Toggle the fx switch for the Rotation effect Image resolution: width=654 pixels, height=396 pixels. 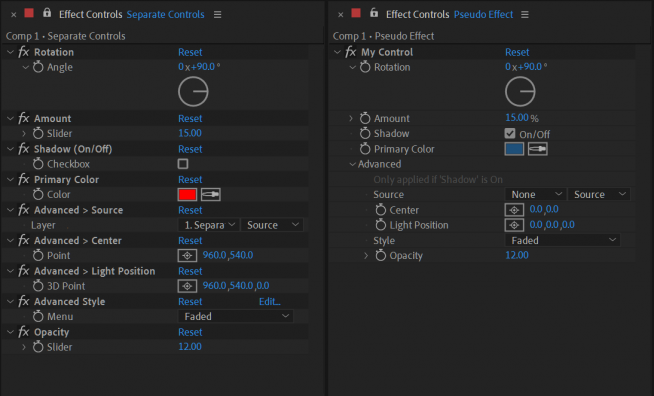point(24,52)
